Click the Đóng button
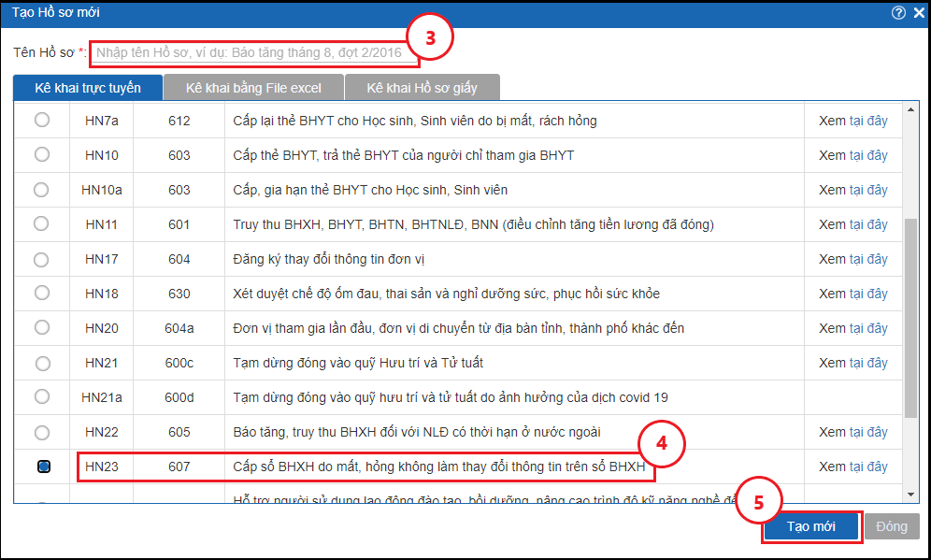Image resolution: width=931 pixels, height=560 pixels. [x=891, y=526]
